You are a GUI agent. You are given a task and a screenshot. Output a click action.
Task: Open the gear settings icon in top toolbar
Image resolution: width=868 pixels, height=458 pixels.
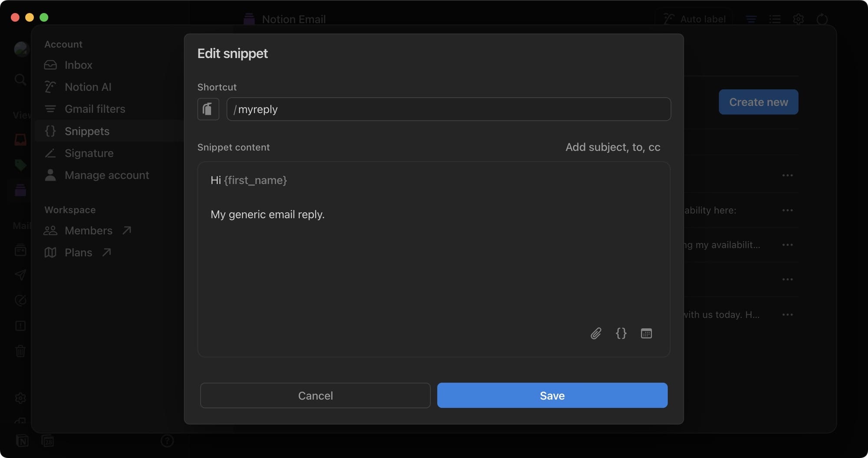(798, 19)
